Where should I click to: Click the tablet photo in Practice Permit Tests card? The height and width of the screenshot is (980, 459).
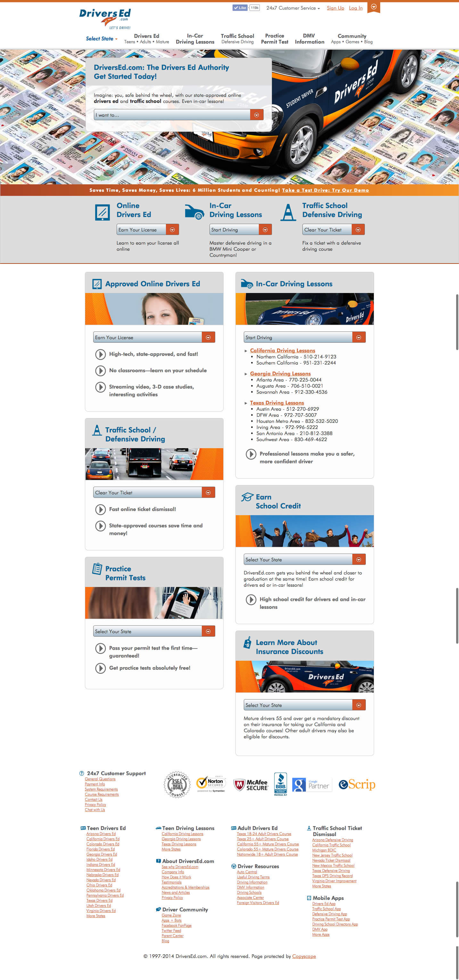(154, 603)
